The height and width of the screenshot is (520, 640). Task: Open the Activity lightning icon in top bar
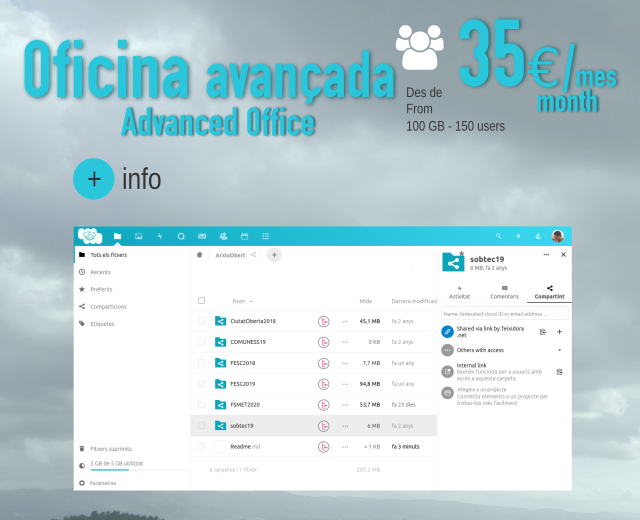click(159, 236)
